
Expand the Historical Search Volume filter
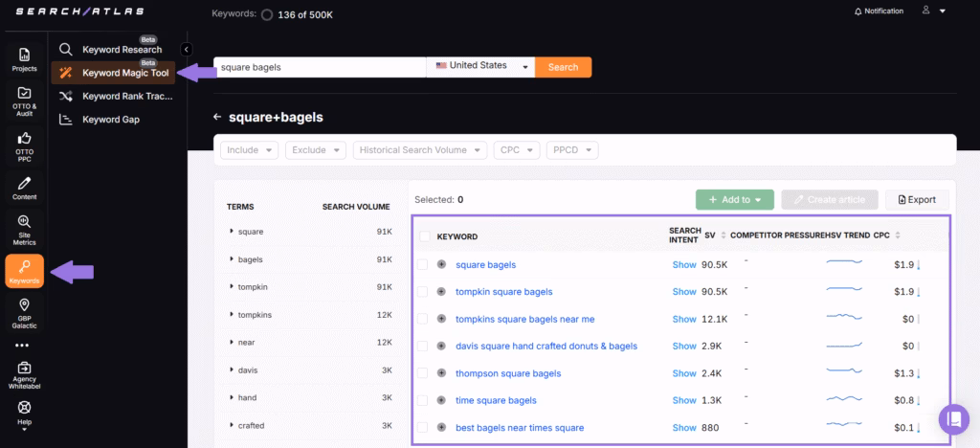(x=418, y=150)
